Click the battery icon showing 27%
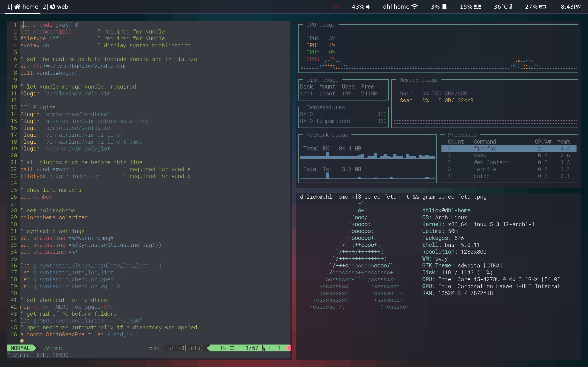The width and height of the screenshot is (588, 367). coord(543,7)
